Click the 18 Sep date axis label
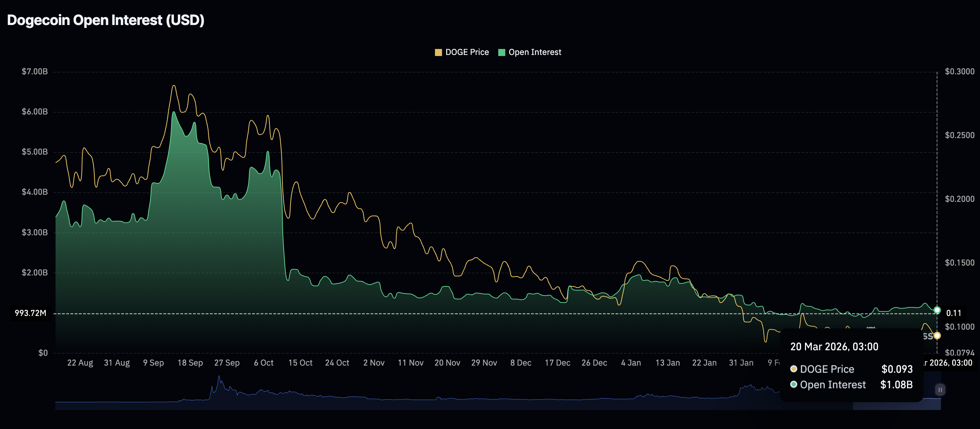 point(190,363)
